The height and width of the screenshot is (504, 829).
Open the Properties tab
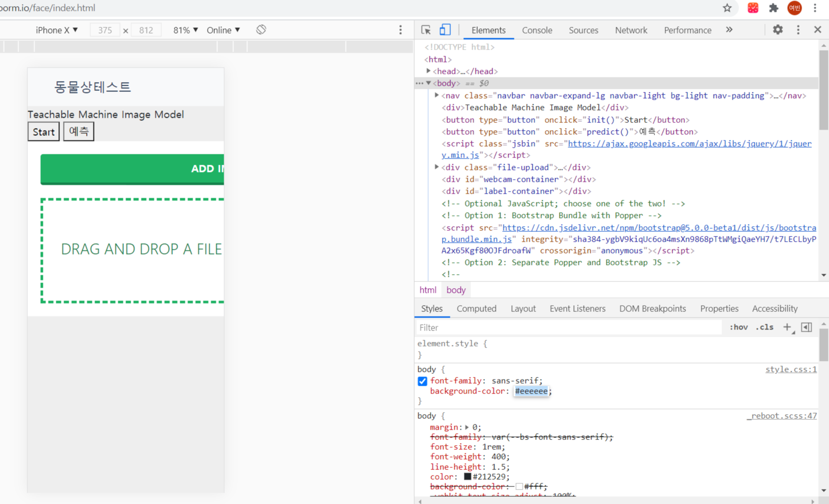(719, 308)
